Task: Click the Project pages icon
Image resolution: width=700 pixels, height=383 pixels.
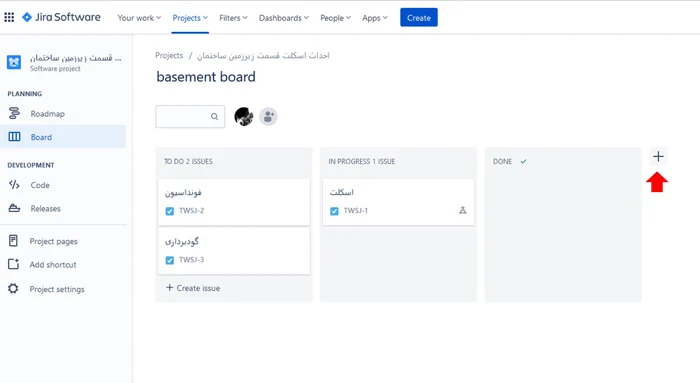Action: (x=13, y=241)
